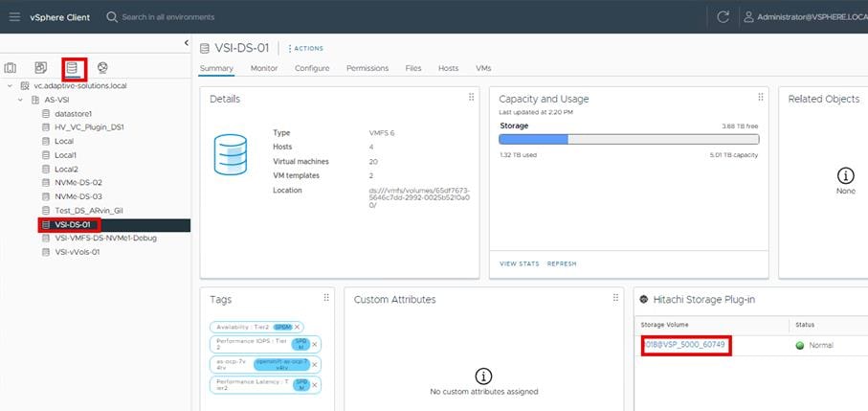Click the green Normal status indicator
Screen dimensions: 868x411
click(799, 346)
